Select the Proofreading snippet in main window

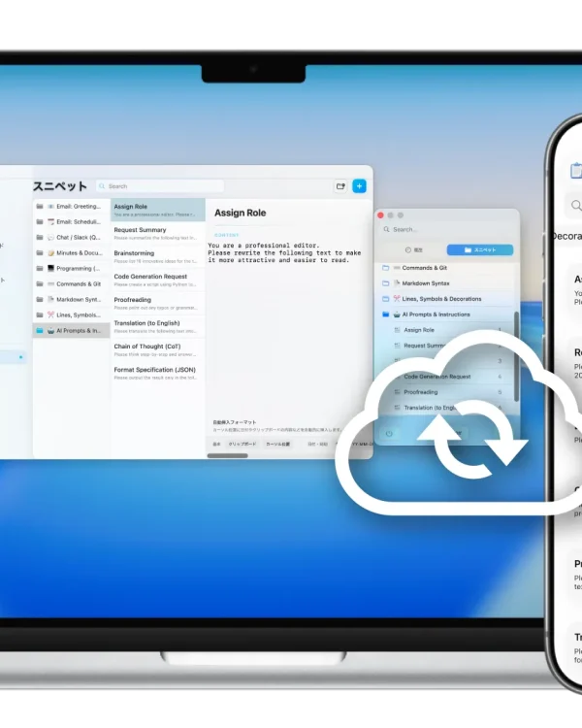coord(158,303)
